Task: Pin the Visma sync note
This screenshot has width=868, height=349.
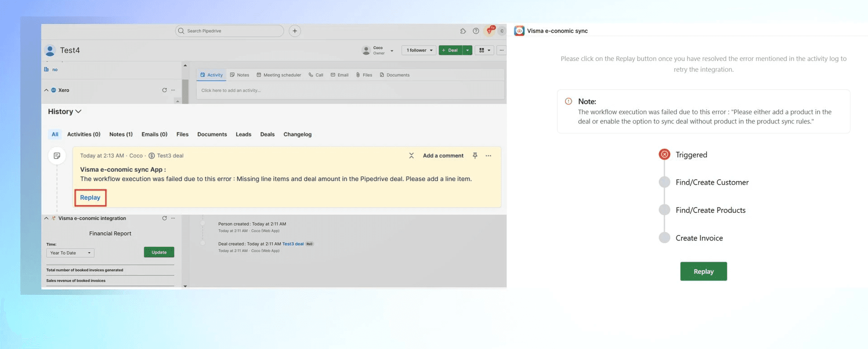Action: pyautogui.click(x=475, y=156)
